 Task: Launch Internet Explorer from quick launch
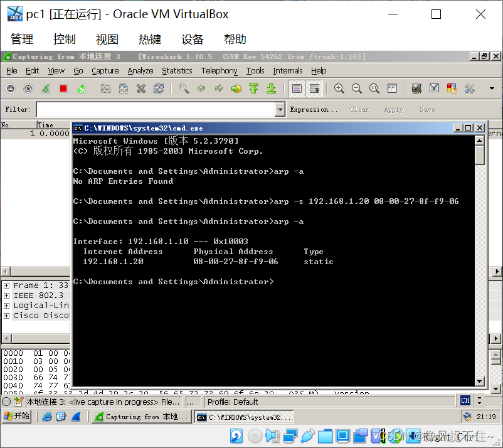[x=47, y=417]
